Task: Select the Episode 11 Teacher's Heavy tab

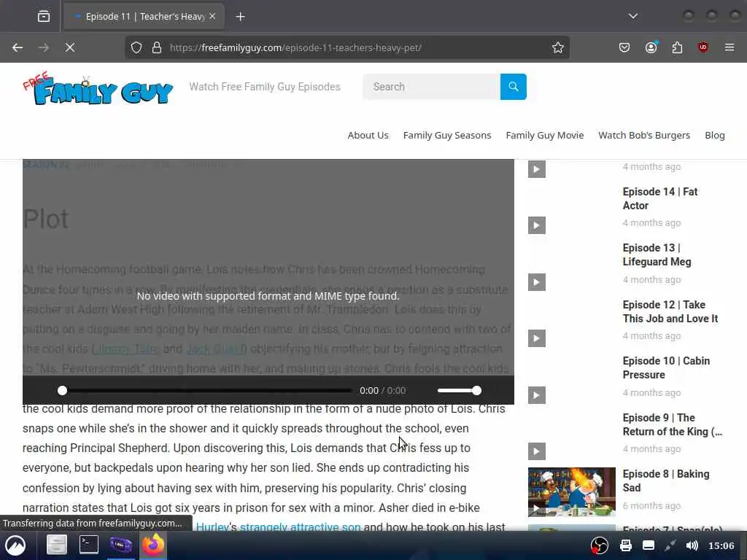Action: [x=144, y=17]
